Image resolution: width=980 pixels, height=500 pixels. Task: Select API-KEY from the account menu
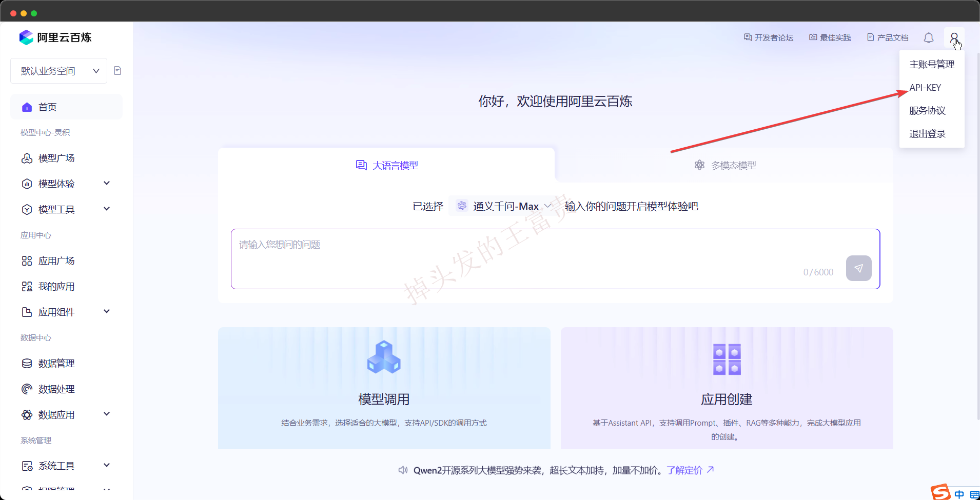pos(932,88)
